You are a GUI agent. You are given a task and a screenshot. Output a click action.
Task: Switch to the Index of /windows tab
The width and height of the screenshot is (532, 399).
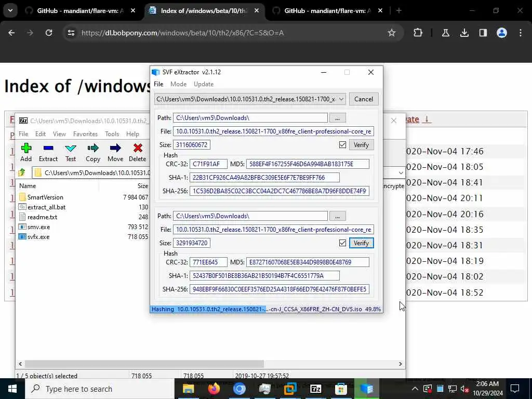(x=204, y=10)
